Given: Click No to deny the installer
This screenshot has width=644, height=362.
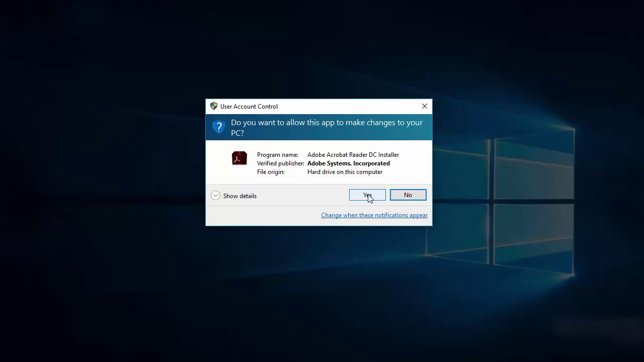Looking at the screenshot, I should (x=408, y=195).
